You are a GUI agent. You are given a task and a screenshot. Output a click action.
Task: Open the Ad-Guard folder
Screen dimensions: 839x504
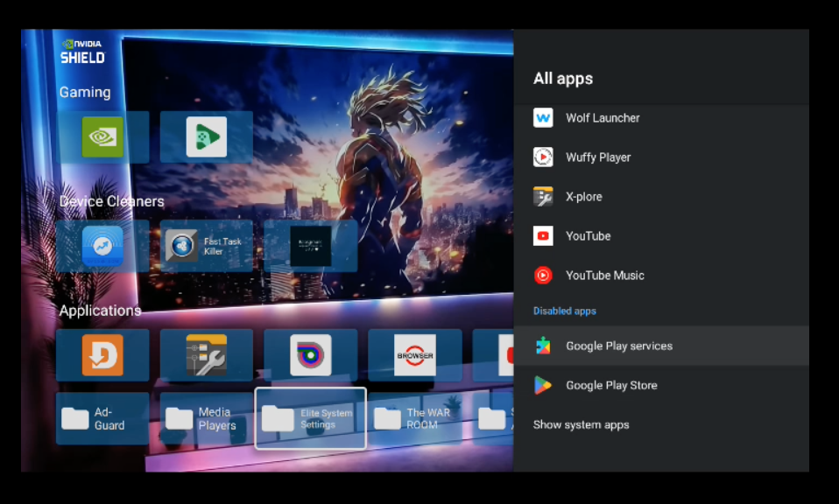102,418
